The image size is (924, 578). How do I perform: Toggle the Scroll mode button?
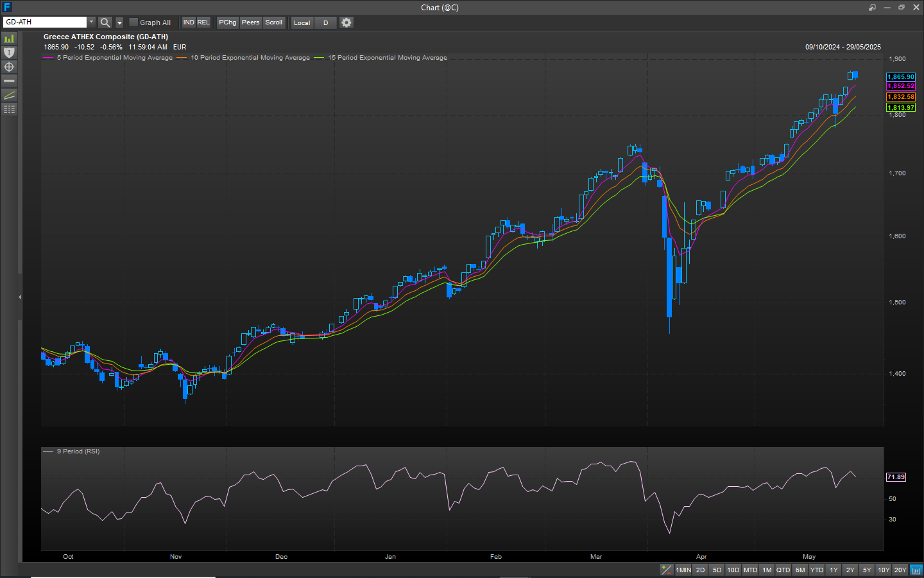(x=274, y=22)
